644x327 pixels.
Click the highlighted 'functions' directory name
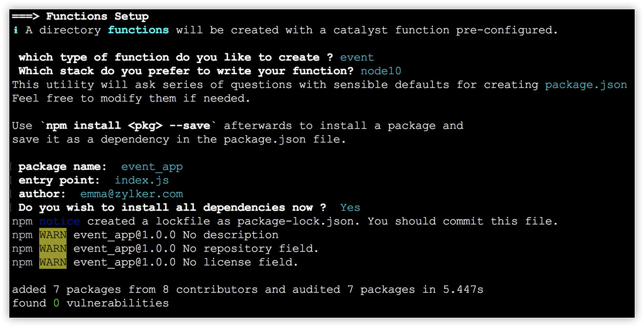tap(138, 30)
